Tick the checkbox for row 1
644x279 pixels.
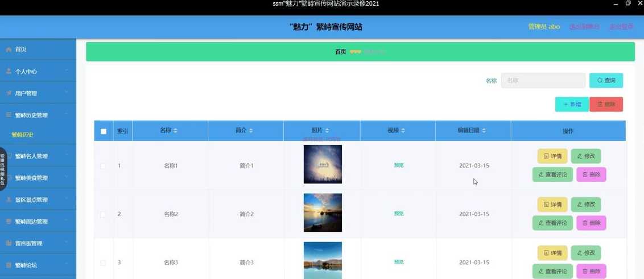103,166
